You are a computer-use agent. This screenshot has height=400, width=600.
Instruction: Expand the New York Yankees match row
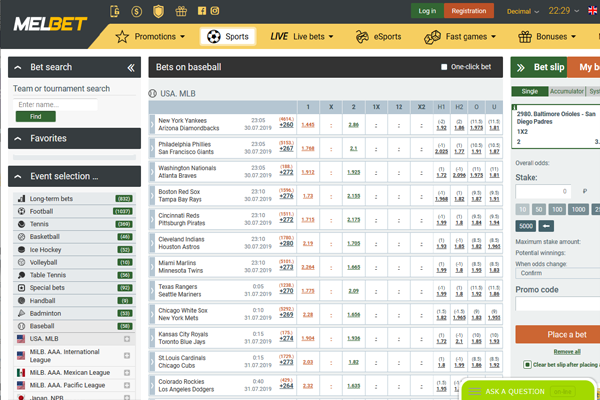point(152,124)
